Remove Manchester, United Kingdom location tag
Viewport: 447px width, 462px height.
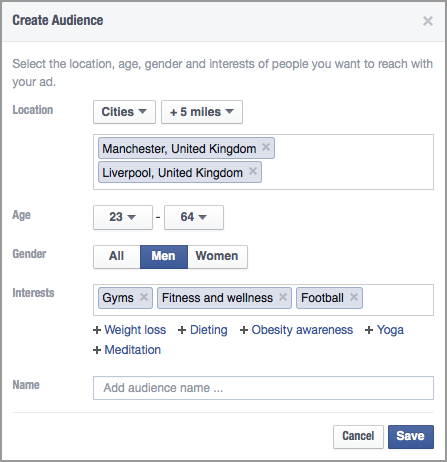click(x=266, y=147)
